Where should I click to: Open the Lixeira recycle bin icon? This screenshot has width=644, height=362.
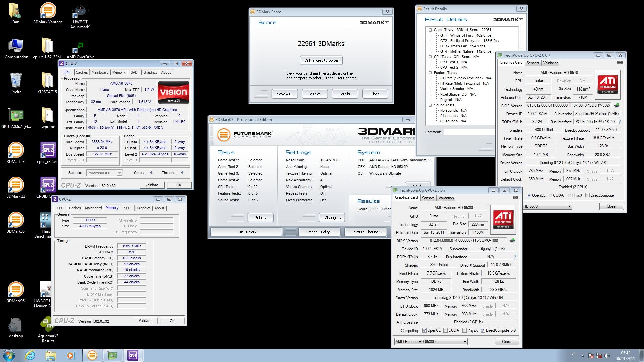coord(16,83)
